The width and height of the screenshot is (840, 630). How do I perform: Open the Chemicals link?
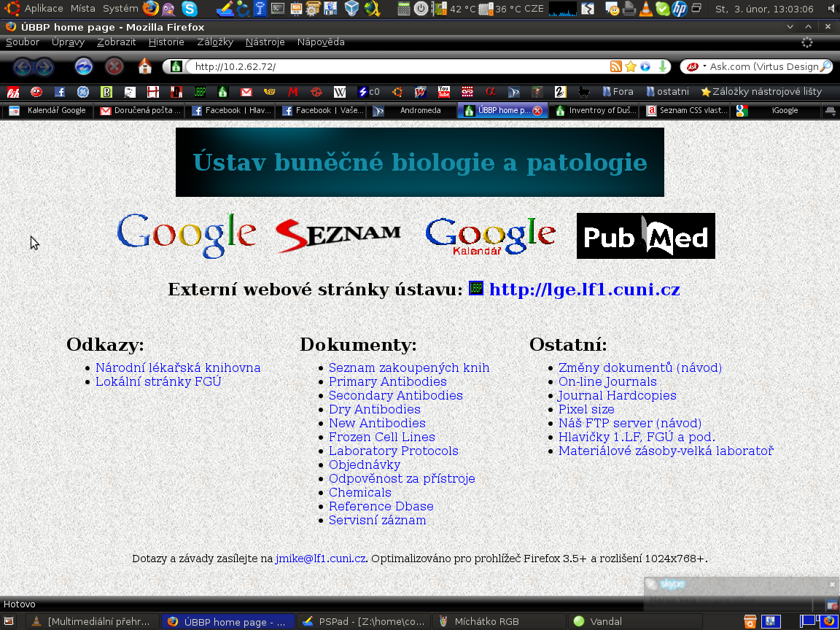(360, 492)
